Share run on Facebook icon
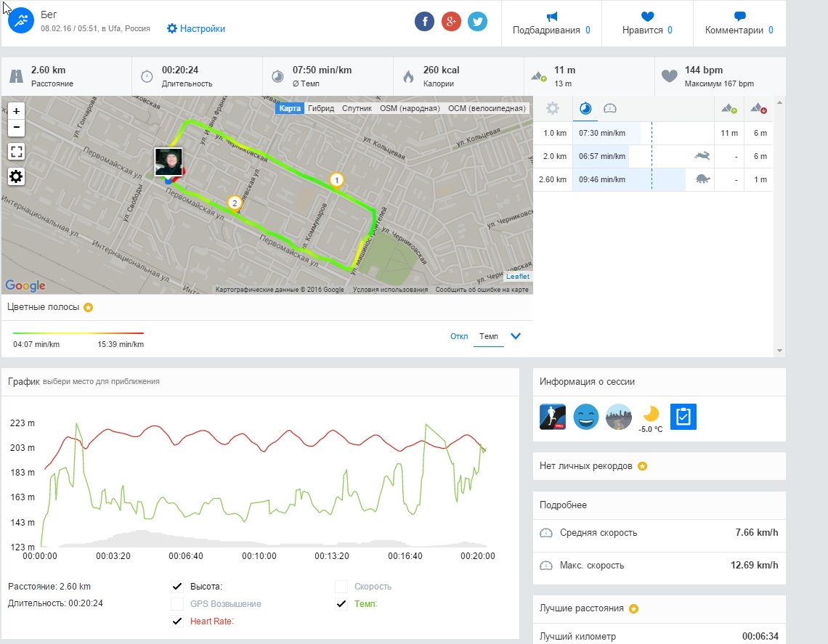 424,22
